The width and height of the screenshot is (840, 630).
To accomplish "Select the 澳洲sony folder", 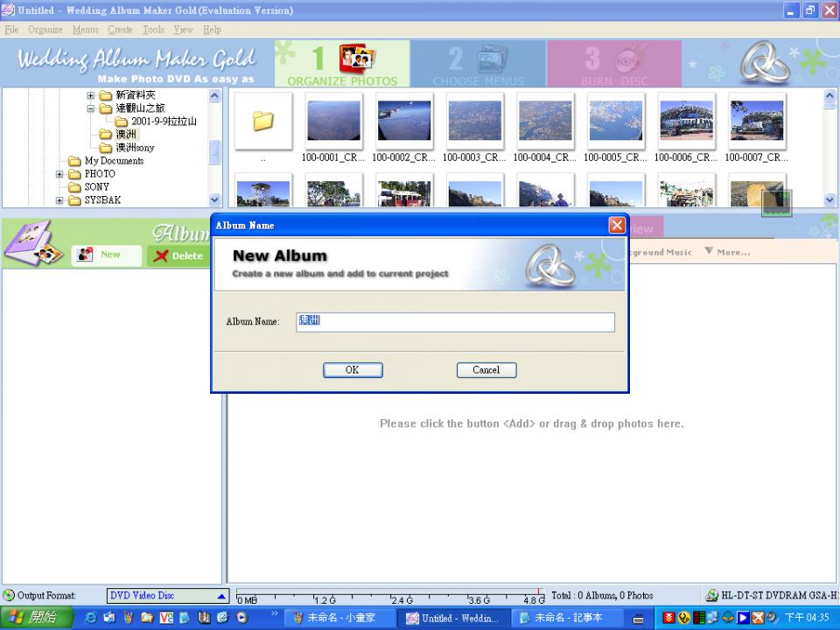I will (x=135, y=147).
